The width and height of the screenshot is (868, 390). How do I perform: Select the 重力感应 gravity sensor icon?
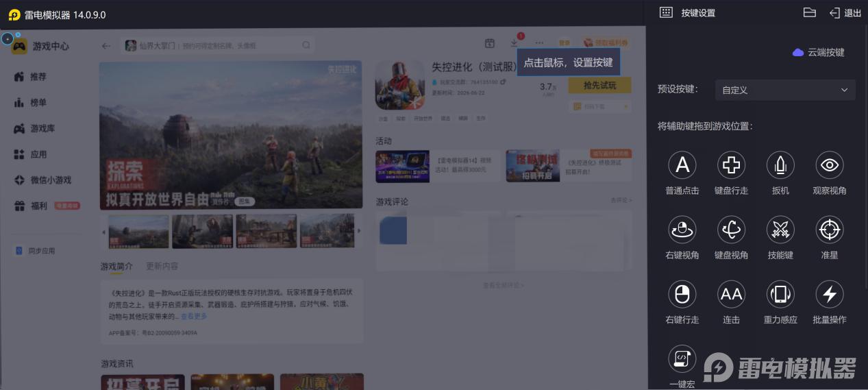780,294
